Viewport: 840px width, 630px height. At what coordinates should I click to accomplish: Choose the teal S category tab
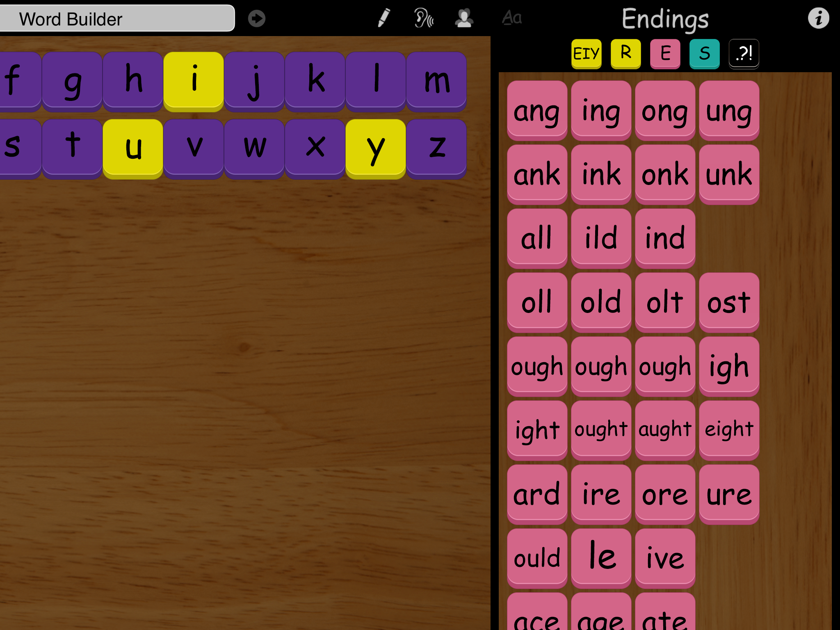[704, 53]
